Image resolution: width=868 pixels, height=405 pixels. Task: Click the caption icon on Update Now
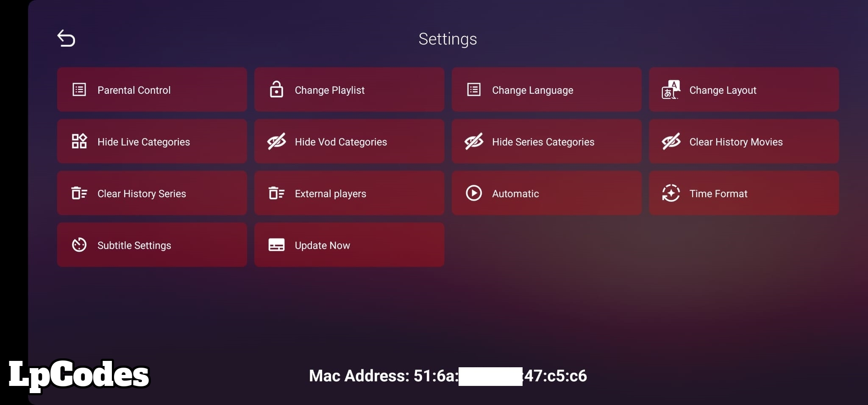tap(277, 245)
